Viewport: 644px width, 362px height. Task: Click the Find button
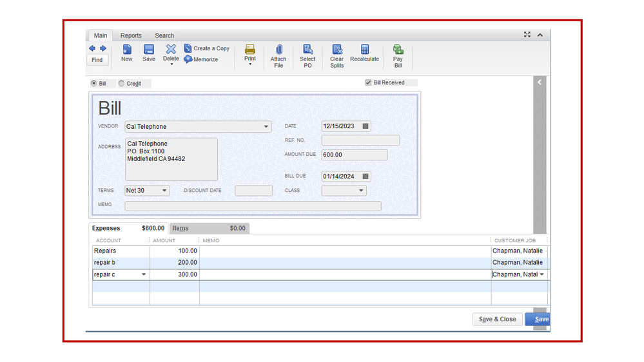coord(97,60)
